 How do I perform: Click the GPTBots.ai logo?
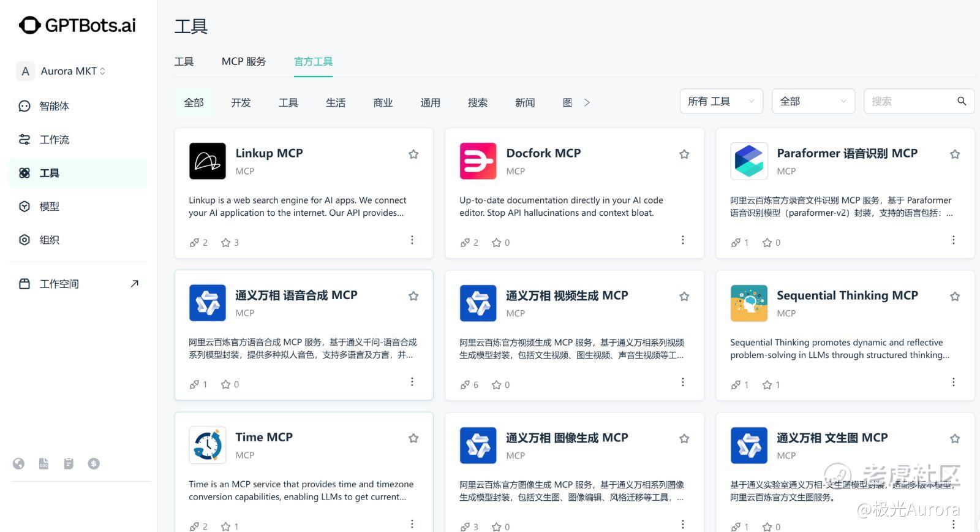pyautogui.click(x=77, y=25)
